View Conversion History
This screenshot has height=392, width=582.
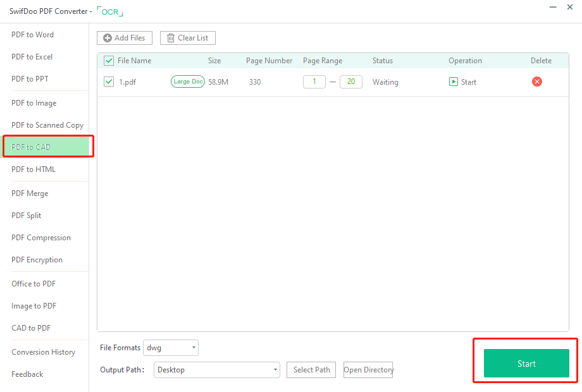(43, 352)
